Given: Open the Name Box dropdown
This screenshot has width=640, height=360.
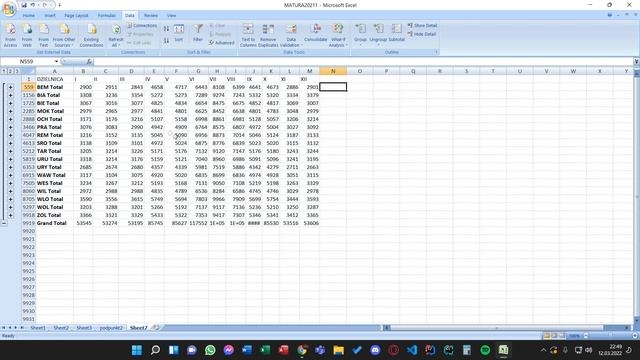Looking at the screenshot, I should [x=56, y=62].
